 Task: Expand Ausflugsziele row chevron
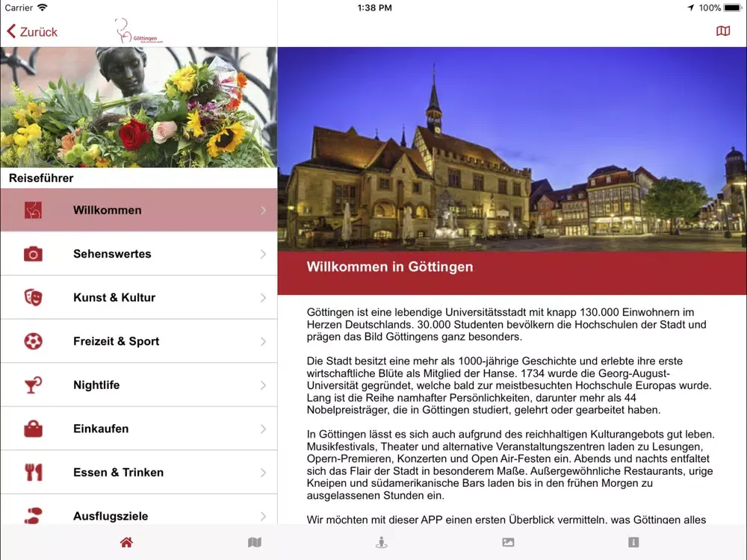264,516
